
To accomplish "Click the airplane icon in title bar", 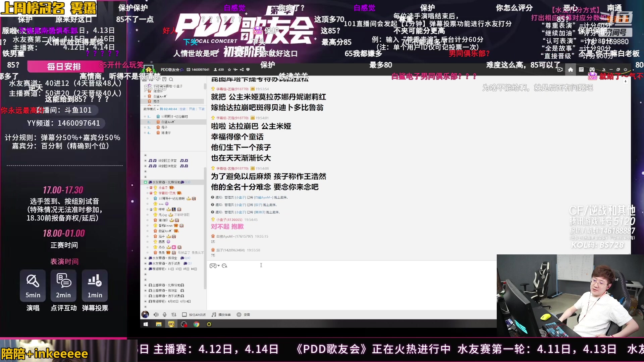I will (x=235, y=70).
